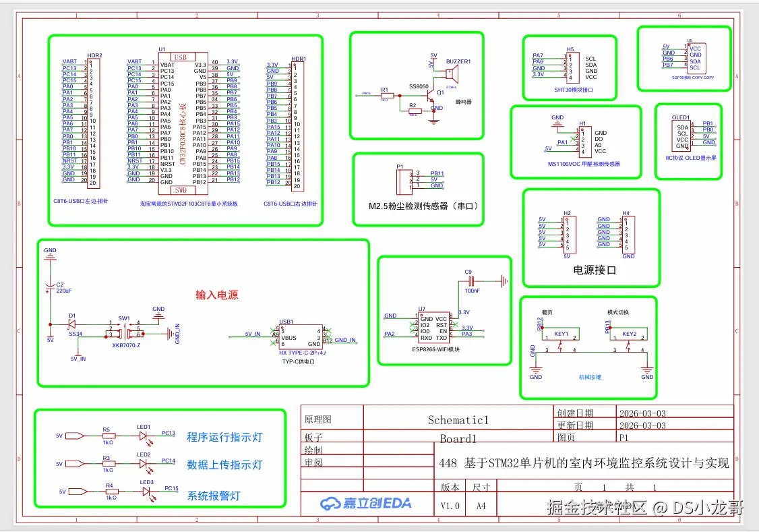Click the ESP8266-WIFI模块 caption
This screenshot has width=759, height=532.
435,349
